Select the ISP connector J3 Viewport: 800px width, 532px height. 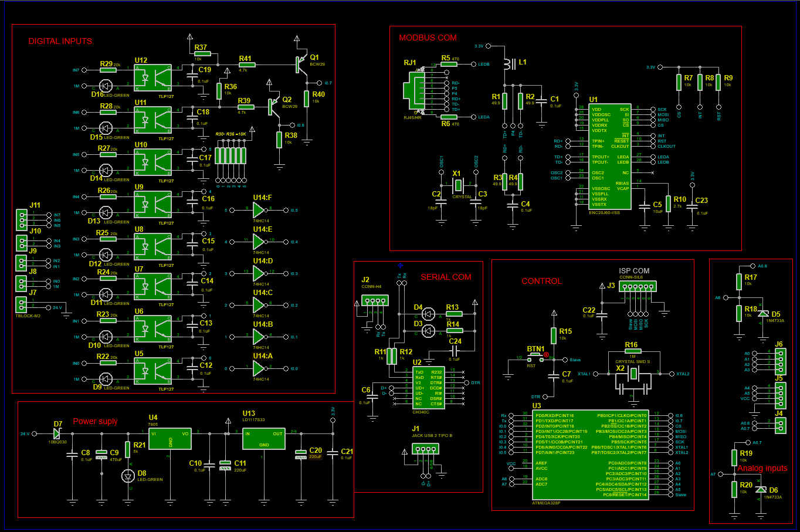(x=638, y=286)
